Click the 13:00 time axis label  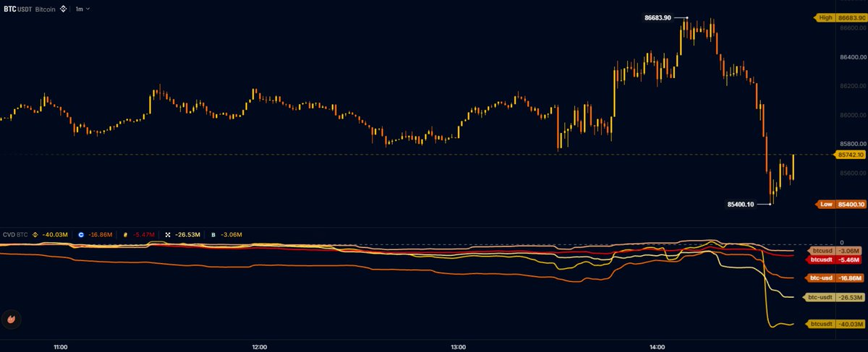tap(457, 347)
